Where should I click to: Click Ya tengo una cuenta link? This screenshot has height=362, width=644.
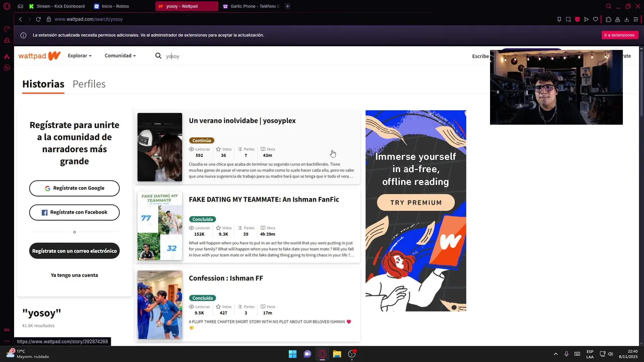pos(74,275)
